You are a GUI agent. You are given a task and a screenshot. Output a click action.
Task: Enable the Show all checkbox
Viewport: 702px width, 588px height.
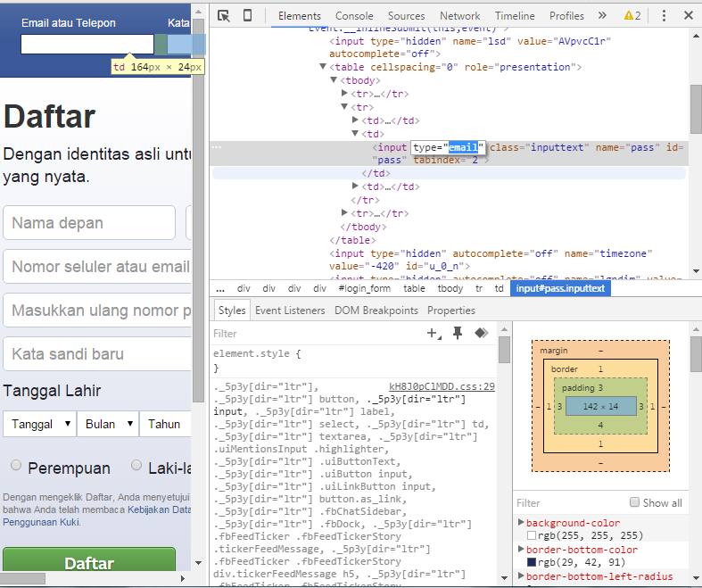point(635,502)
